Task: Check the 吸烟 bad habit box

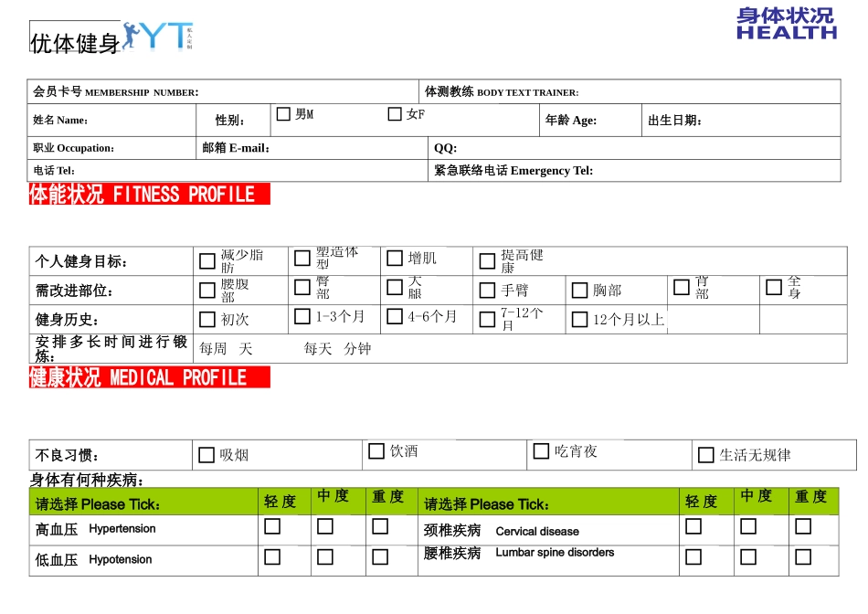Action: [x=206, y=455]
